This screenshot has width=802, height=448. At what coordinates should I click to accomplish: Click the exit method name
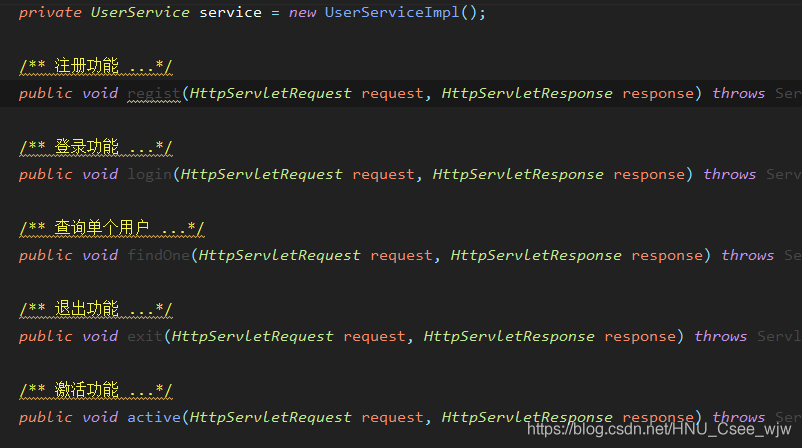click(x=144, y=336)
